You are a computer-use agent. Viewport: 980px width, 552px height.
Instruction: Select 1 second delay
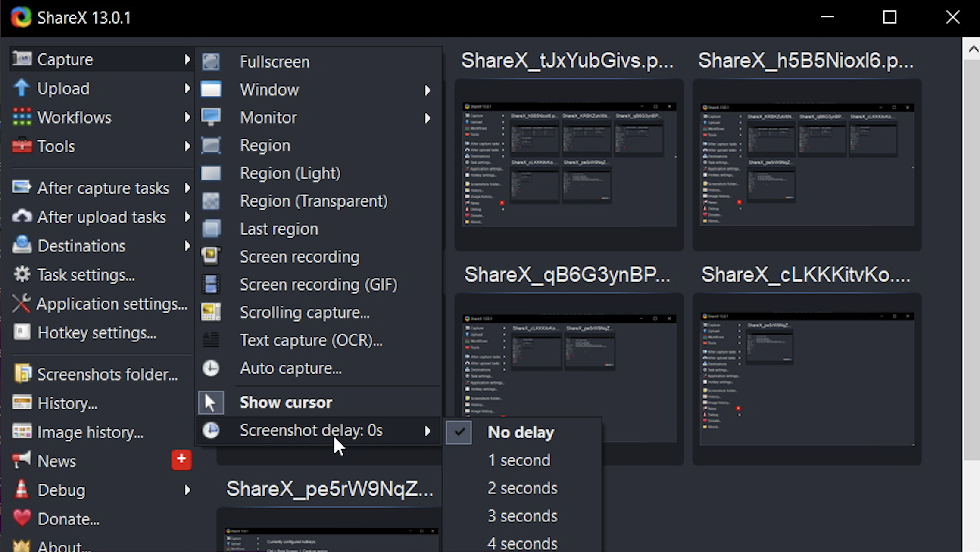pyautogui.click(x=521, y=460)
